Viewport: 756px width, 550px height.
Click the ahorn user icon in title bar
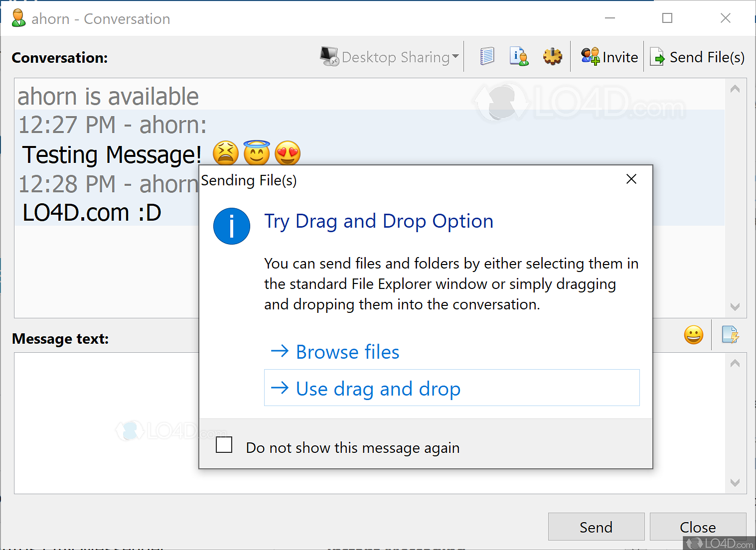pyautogui.click(x=18, y=18)
